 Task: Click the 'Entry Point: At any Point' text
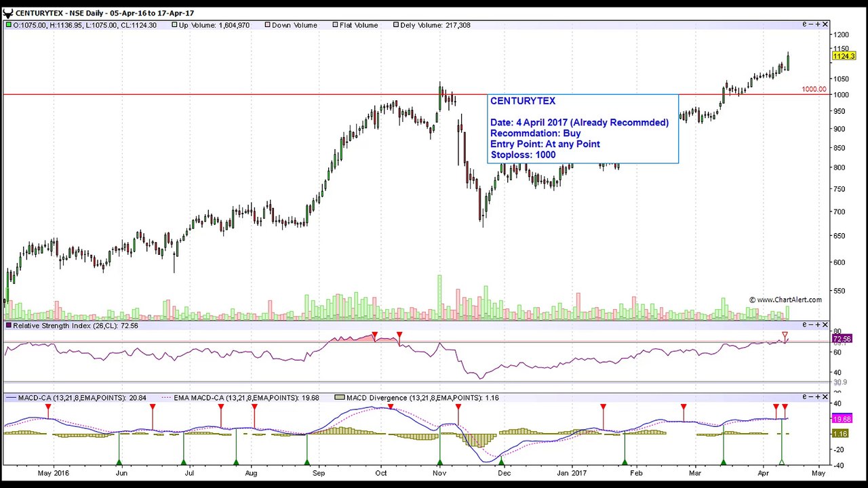tap(545, 144)
